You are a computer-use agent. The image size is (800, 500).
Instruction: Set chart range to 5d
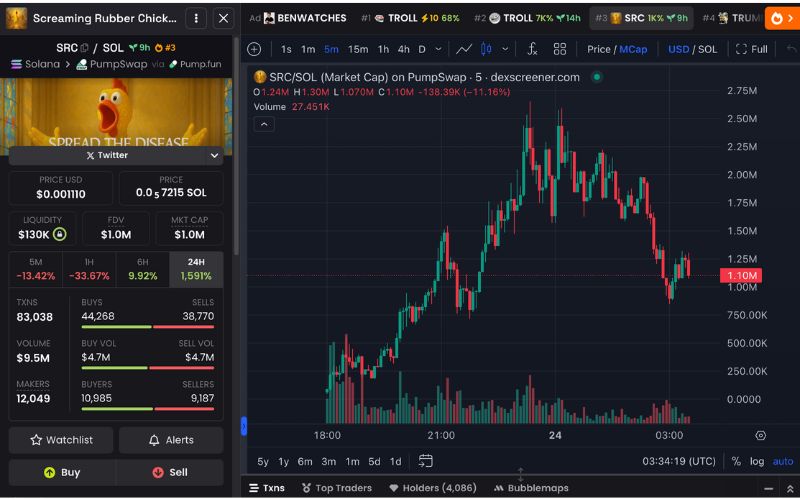tap(374, 461)
